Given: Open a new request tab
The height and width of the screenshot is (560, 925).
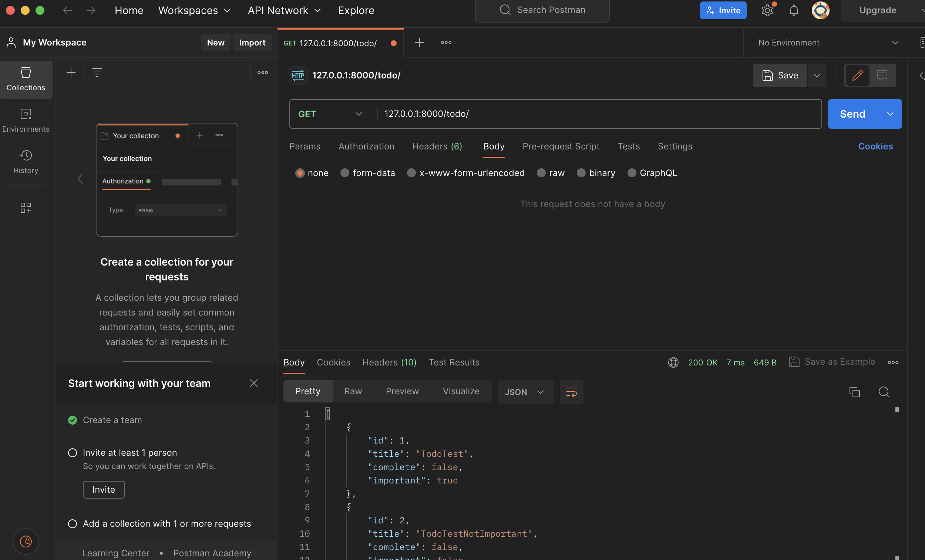Looking at the screenshot, I should click(419, 43).
